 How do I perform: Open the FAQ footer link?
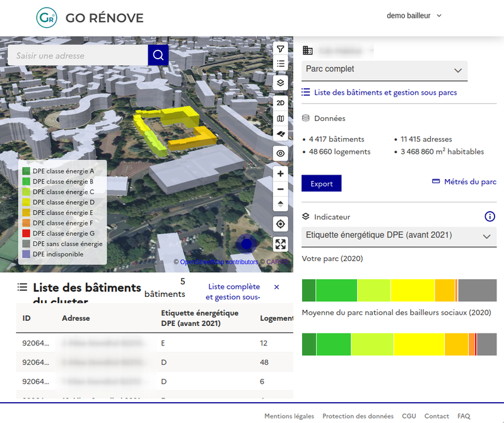(x=464, y=416)
